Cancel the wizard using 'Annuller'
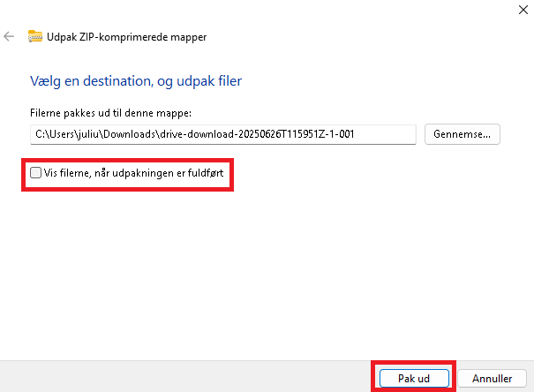The image size is (534, 392). (492, 378)
